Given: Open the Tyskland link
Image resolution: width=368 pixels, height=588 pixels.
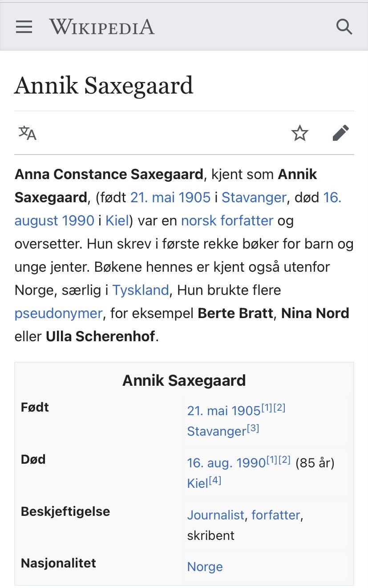Looking at the screenshot, I should click(140, 290).
